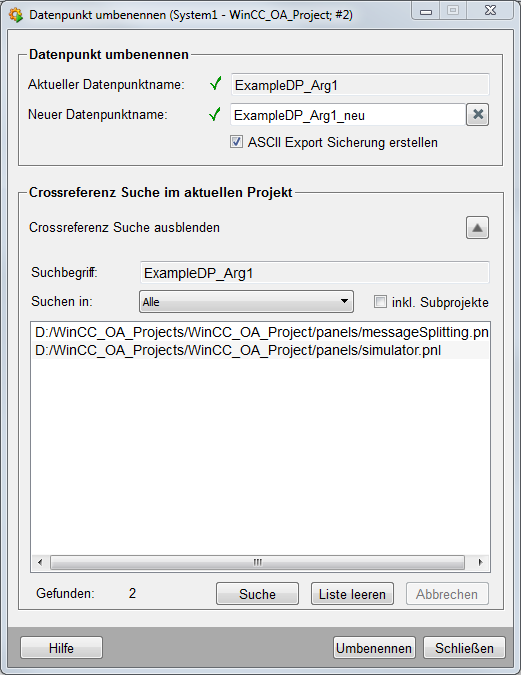
Task: Toggle ASCII Export Sicherung erstellen checkbox
Action: pyautogui.click(x=236, y=142)
